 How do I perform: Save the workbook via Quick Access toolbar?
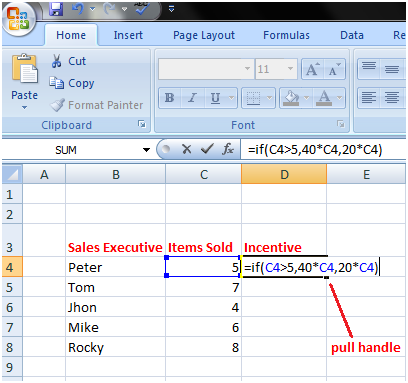[56, 9]
